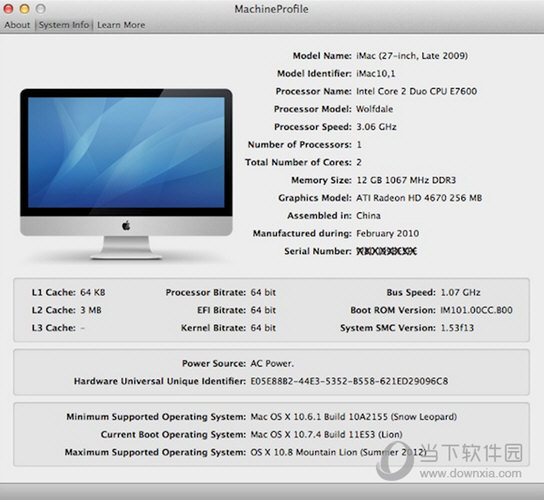Select model name iMac (27-inch, Late 2009)

[x=412, y=56]
